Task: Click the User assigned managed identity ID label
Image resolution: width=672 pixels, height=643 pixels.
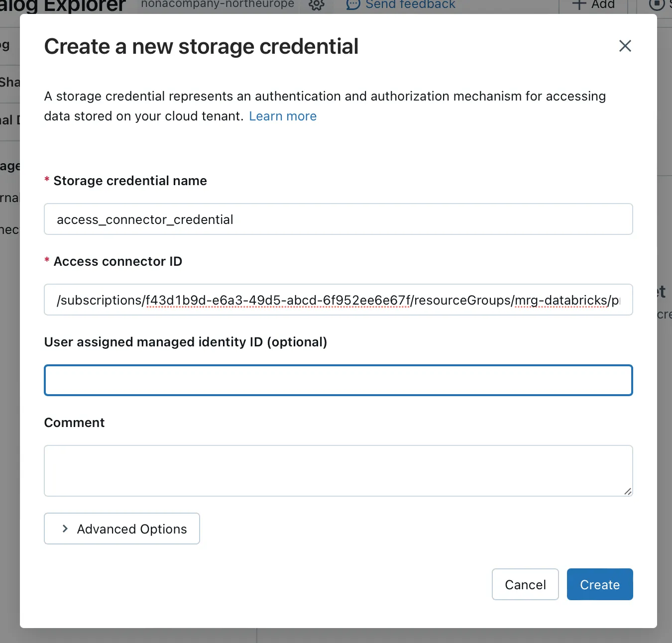Action: 185,342
